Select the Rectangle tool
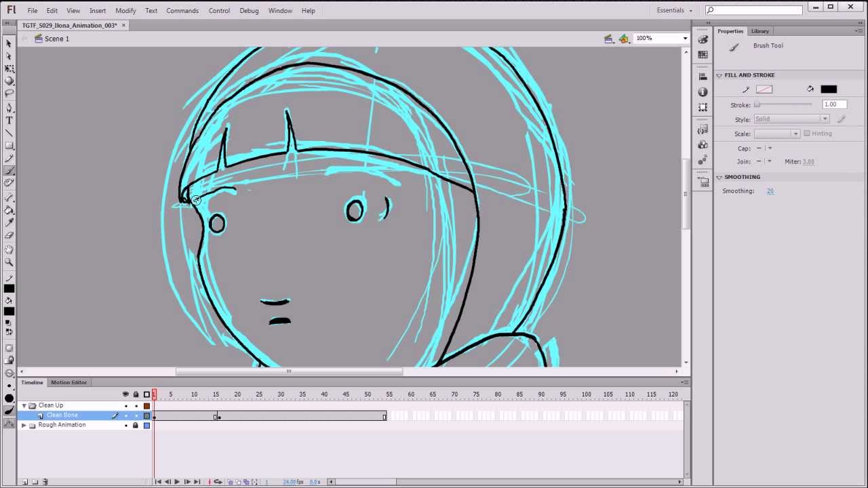The image size is (868, 488). [x=9, y=145]
